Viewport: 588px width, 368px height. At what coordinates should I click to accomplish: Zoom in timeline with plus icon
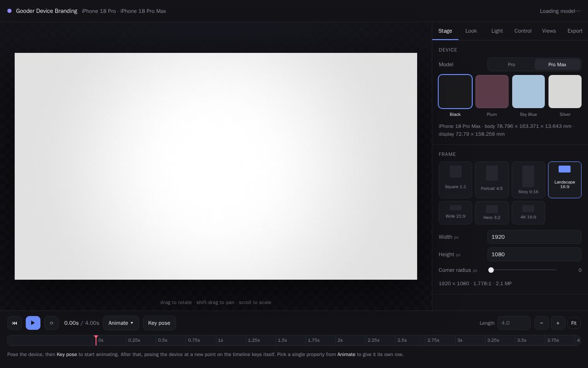click(558, 323)
